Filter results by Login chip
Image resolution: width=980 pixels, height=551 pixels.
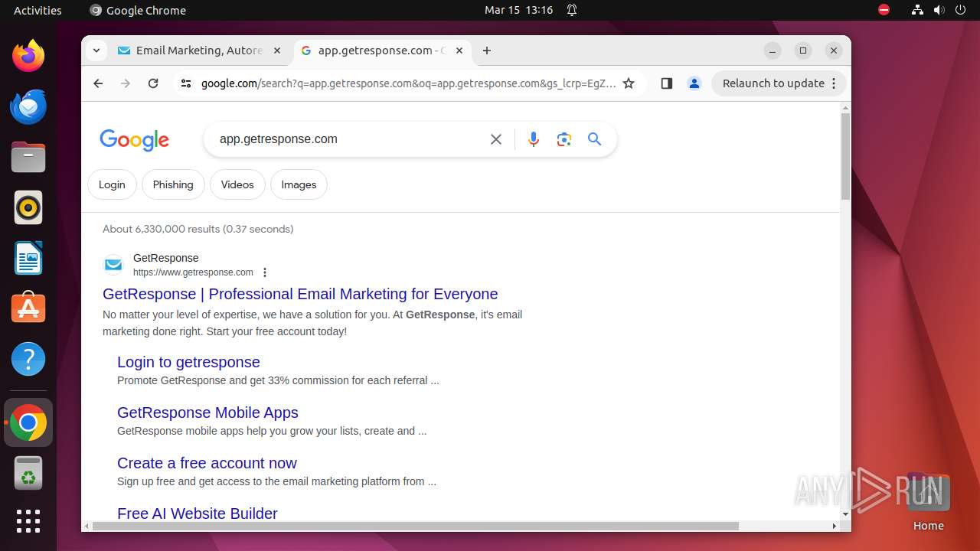tap(112, 184)
